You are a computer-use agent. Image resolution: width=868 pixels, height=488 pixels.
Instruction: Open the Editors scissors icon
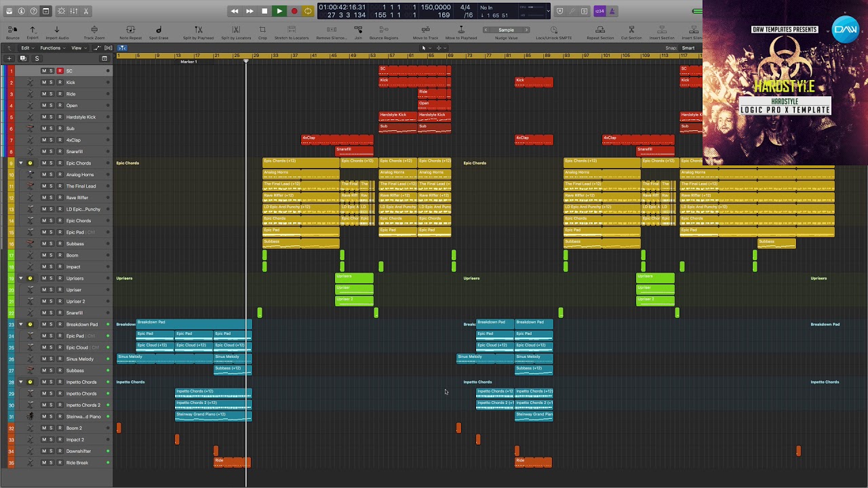click(x=86, y=11)
